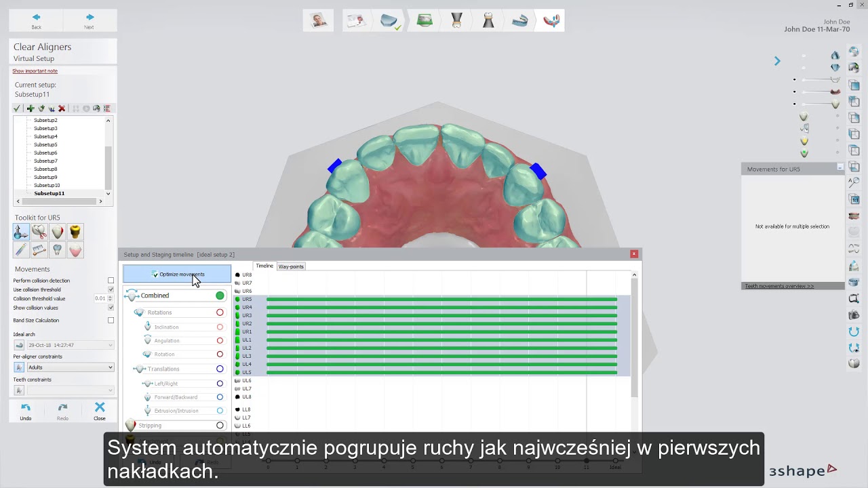Screen dimensions: 868x488
Task: Select the diagonal ruler tool in toolkit
Action: pyautogui.click(x=21, y=250)
